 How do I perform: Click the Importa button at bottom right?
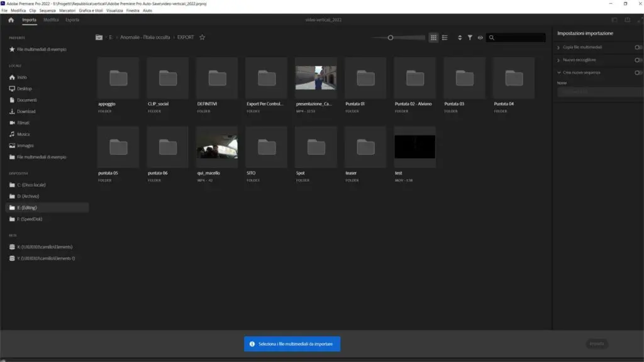[597, 344]
